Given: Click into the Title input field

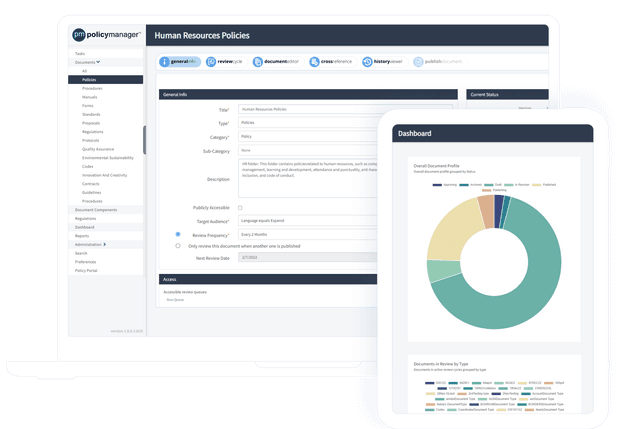Looking at the screenshot, I should click(x=345, y=109).
